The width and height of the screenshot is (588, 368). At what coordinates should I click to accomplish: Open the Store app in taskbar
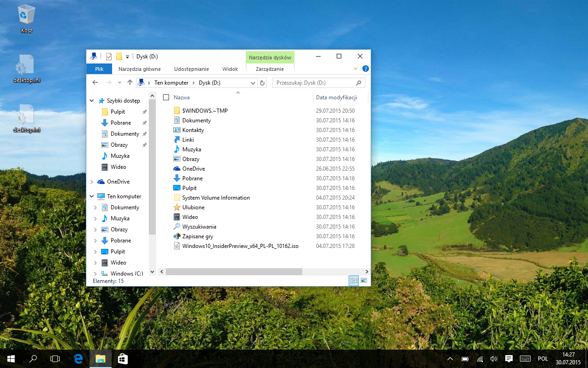pyautogui.click(x=123, y=359)
